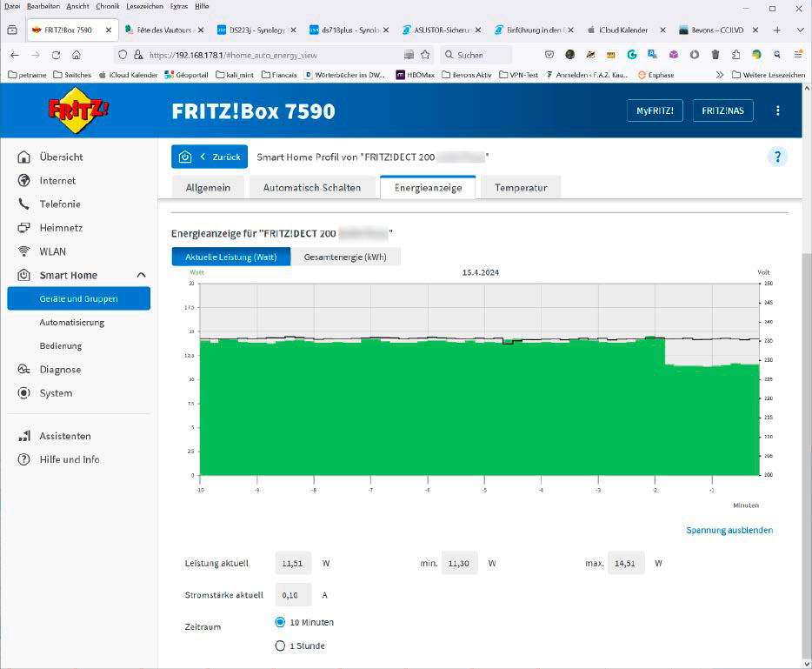Open Automatisch Schalten tab

[x=312, y=188]
